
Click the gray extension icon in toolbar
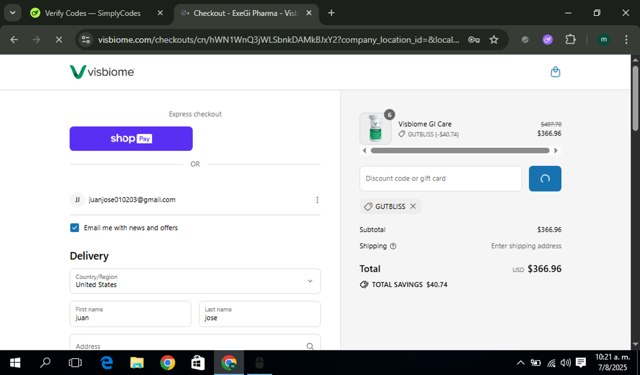tap(525, 40)
